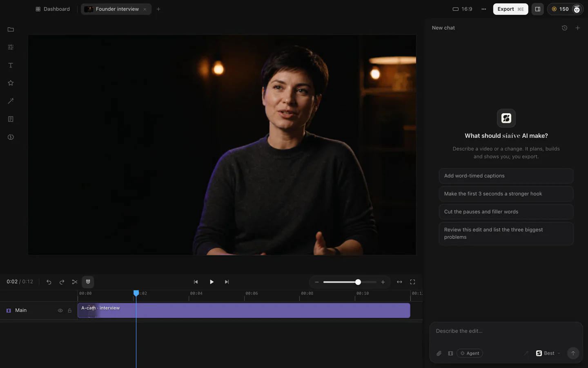Choose Cut the pauses and filler words

pyautogui.click(x=506, y=212)
